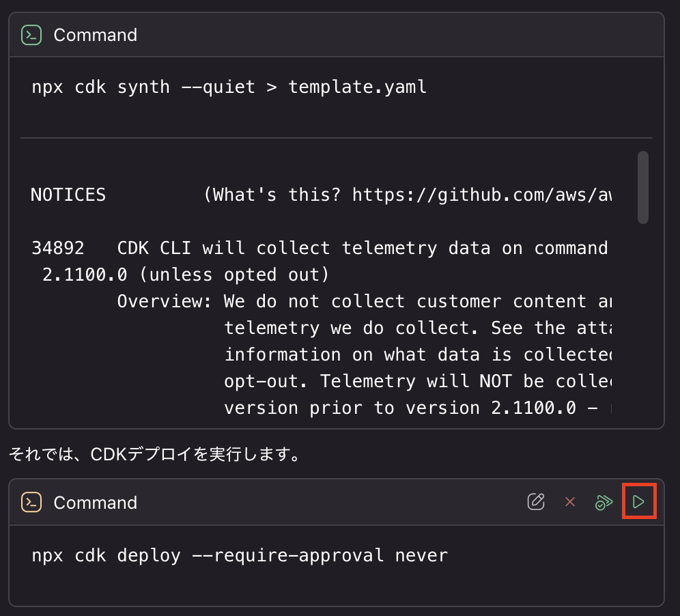The width and height of the screenshot is (680, 616).
Task: Click the orange terminal icon of deploy block
Action: click(x=31, y=503)
